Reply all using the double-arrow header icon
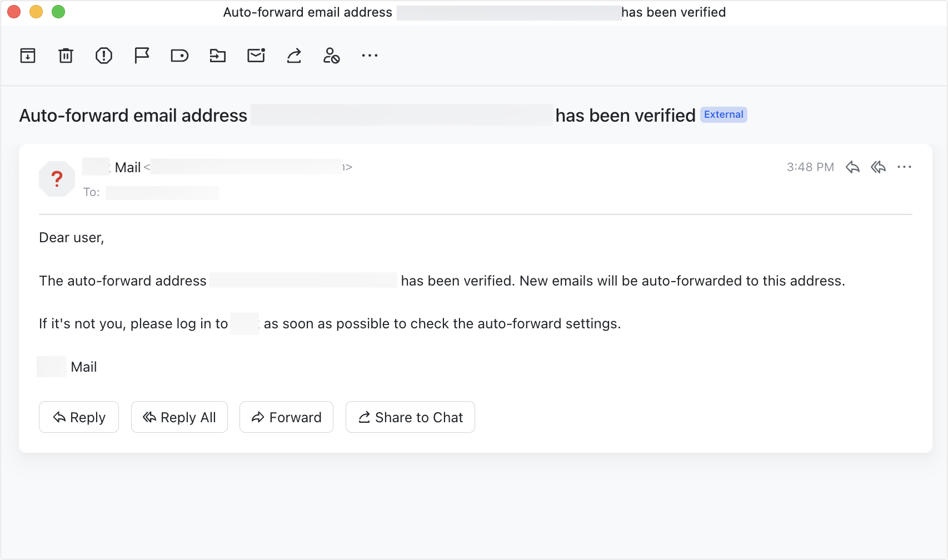The height and width of the screenshot is (560, 948). 879,167
